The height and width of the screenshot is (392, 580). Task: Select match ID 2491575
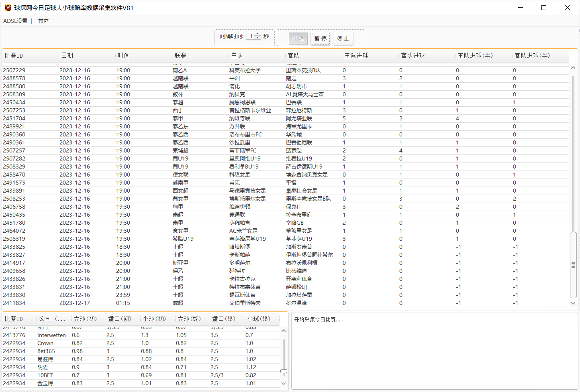click(x=14, y=183)
